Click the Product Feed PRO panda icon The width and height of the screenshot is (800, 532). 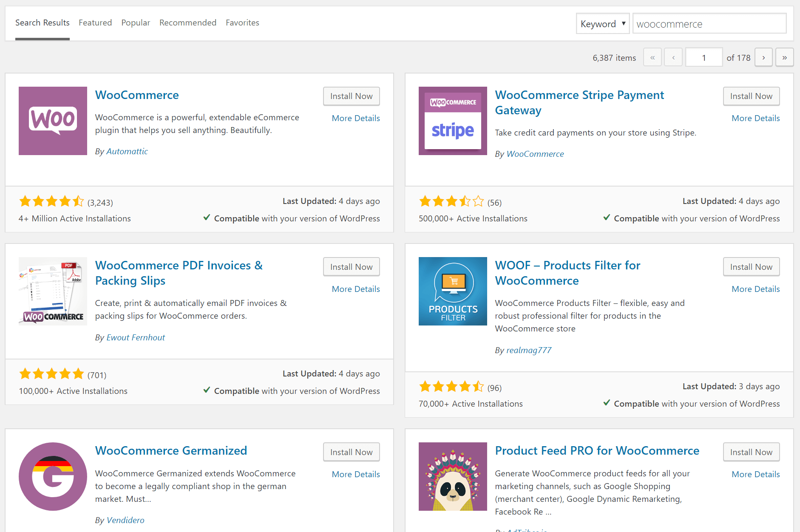click(452, 476)
